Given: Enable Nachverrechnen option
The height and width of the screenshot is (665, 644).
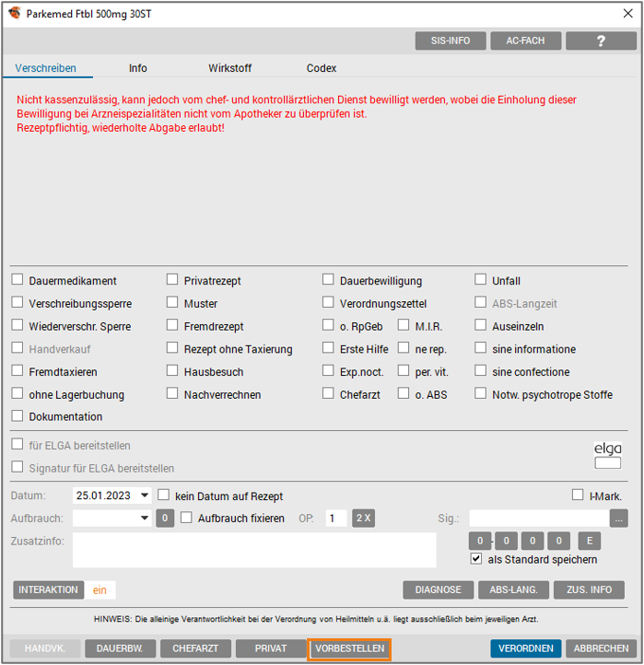Looking at the screenshot, I should click(x=172, y=393).
